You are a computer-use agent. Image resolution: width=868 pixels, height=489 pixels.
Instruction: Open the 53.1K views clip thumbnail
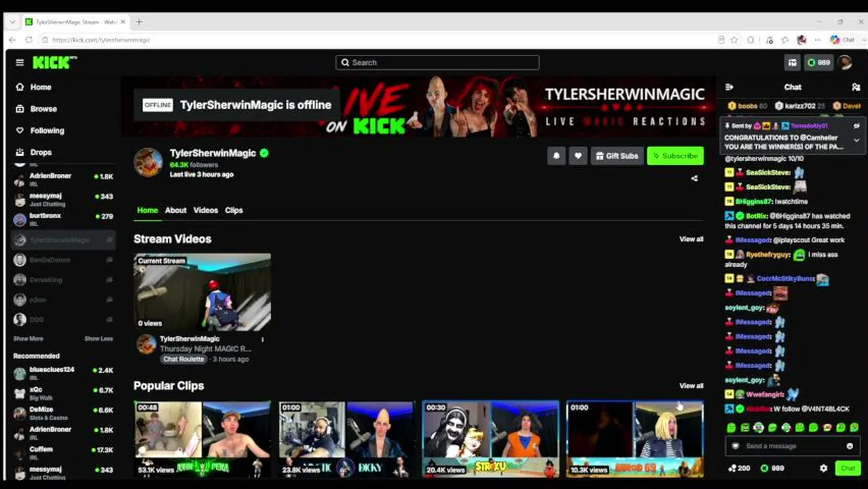(202, 439)
